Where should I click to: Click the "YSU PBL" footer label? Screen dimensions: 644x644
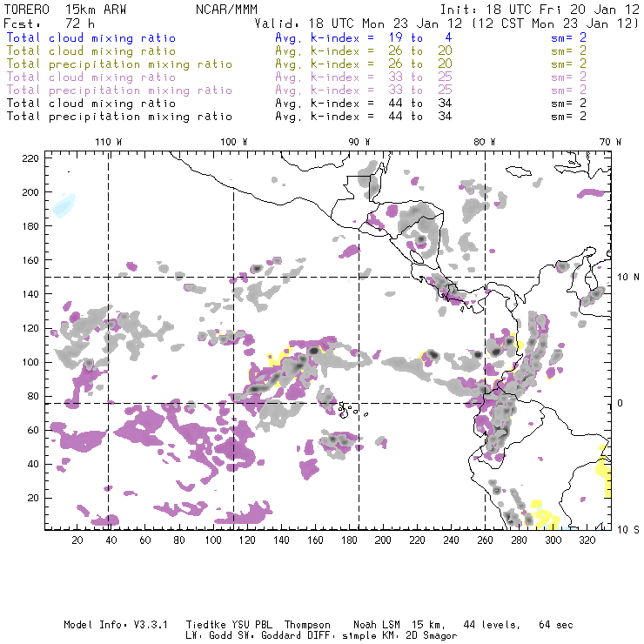[252, 625]
